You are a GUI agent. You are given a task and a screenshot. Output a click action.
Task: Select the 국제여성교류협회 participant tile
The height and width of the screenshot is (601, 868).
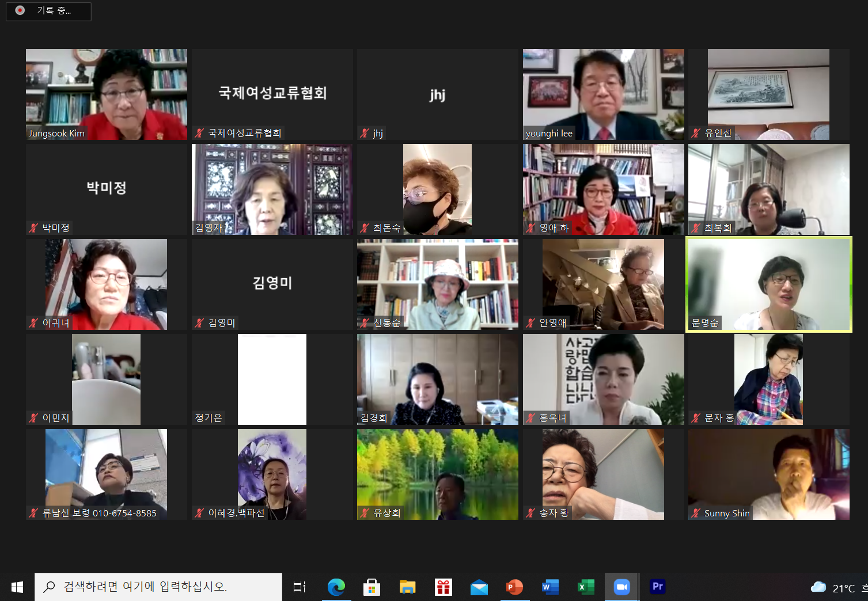pos(272,94)
